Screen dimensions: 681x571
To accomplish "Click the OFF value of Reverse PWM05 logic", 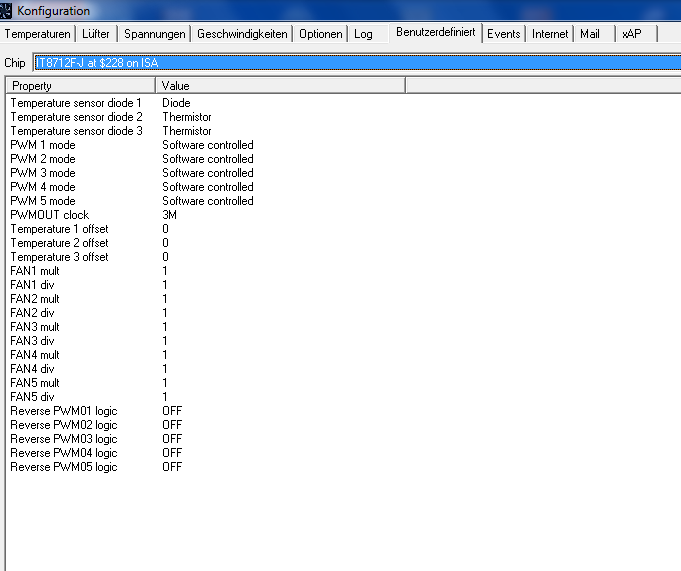I will pos(172,467).
